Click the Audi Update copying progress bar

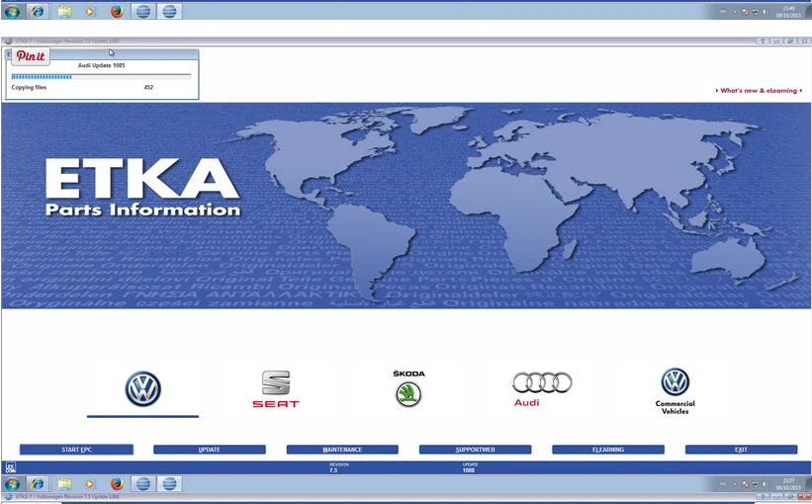click(101, 76)
